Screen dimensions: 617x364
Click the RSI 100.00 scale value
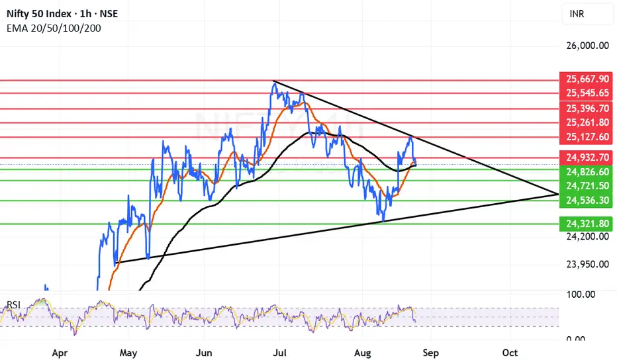click(x=581, y=294)
